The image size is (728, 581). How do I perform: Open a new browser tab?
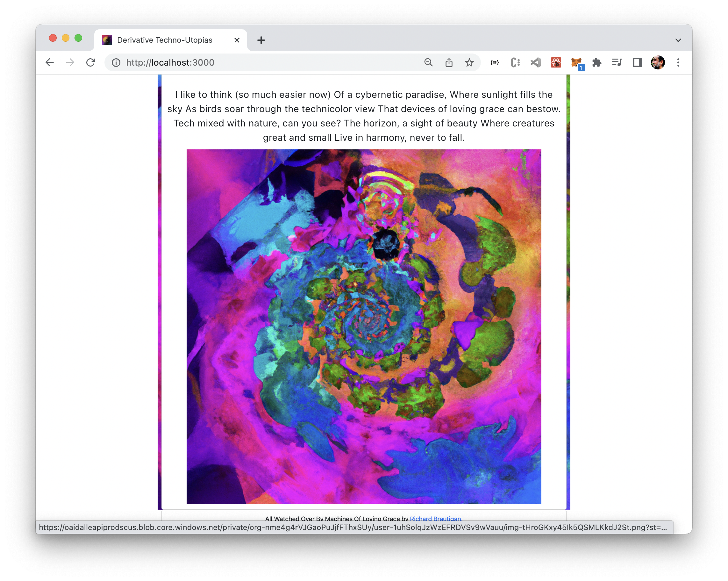pos(261,40)
